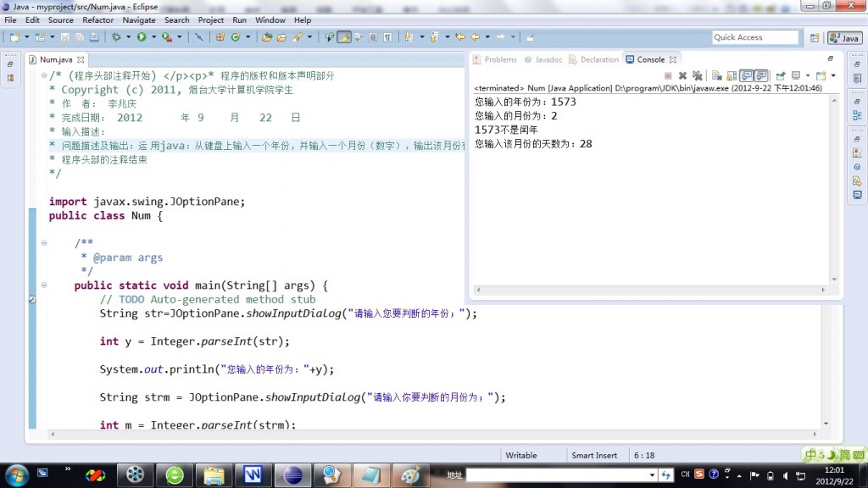Toggle Show Whitespace Characters icon

[388, 37]
